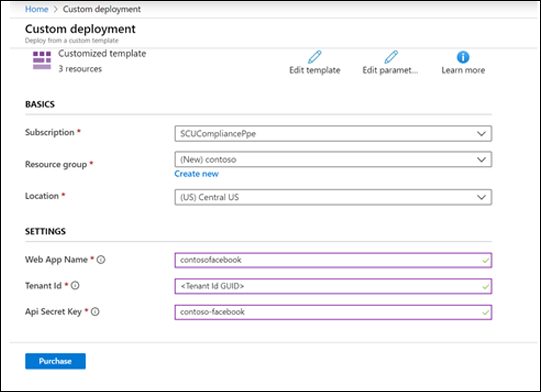
Task: Click the Edit parameters pencil icon
Action: [391, 57]
